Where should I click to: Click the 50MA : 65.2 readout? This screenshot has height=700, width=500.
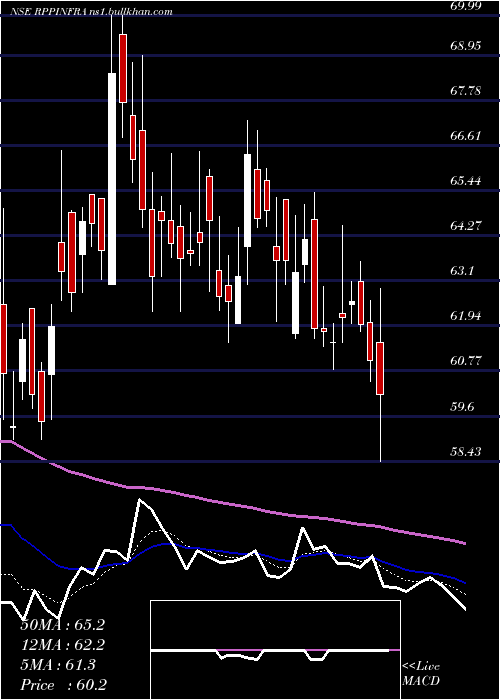62,625
